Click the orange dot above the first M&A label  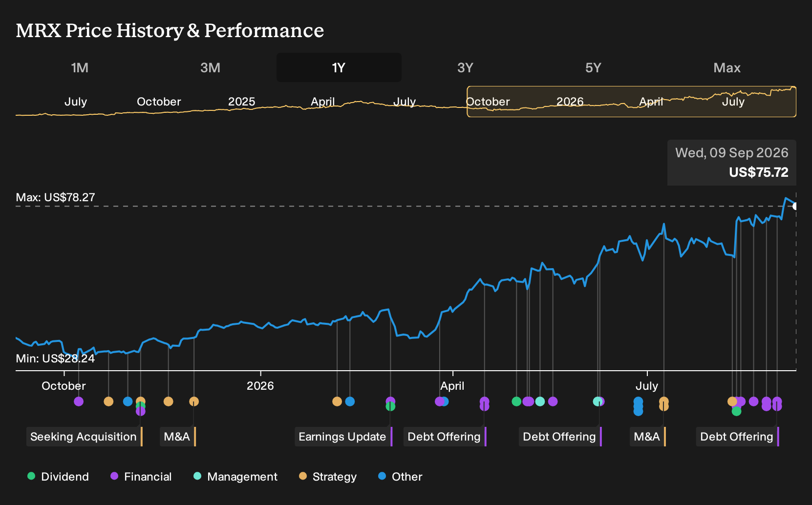[194, 401]
